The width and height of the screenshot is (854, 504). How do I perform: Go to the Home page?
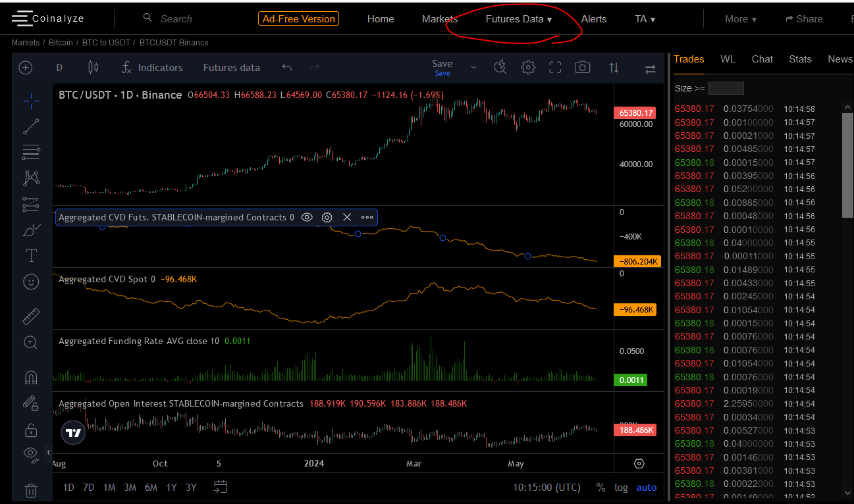tap(381, 19)
